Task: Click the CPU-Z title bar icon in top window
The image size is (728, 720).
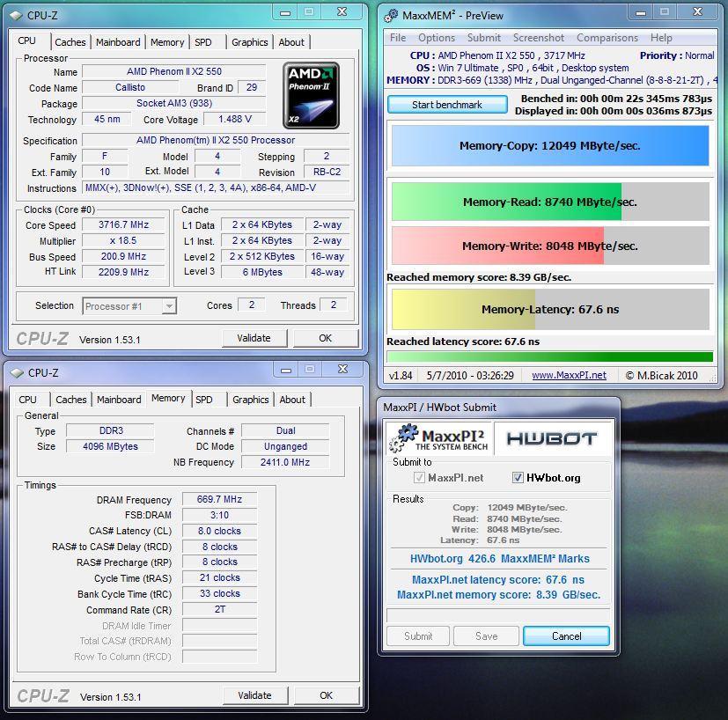Action: coord(16,15)
